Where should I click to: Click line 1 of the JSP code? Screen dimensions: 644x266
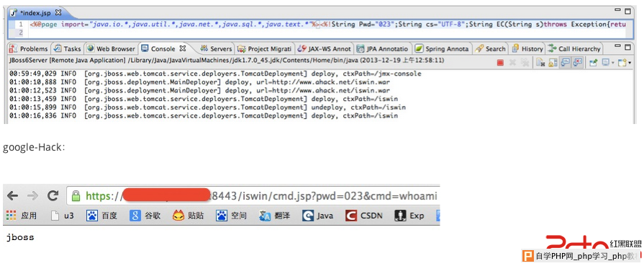pos(327,25)
